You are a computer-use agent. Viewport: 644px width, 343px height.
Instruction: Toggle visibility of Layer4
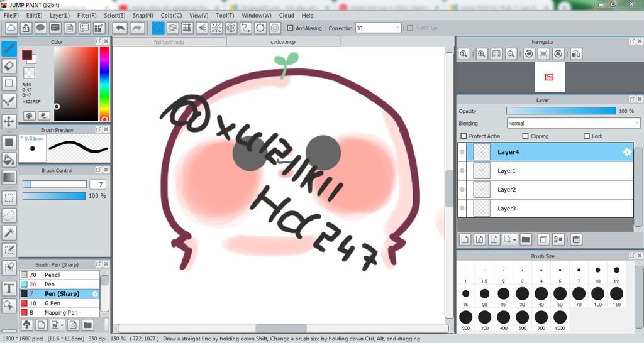point(462,152)
